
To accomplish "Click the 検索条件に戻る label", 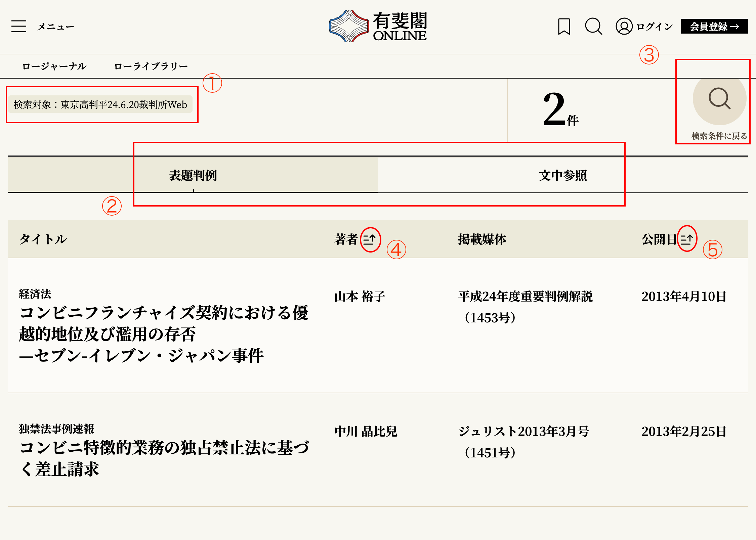I will (x=719, y=136).
